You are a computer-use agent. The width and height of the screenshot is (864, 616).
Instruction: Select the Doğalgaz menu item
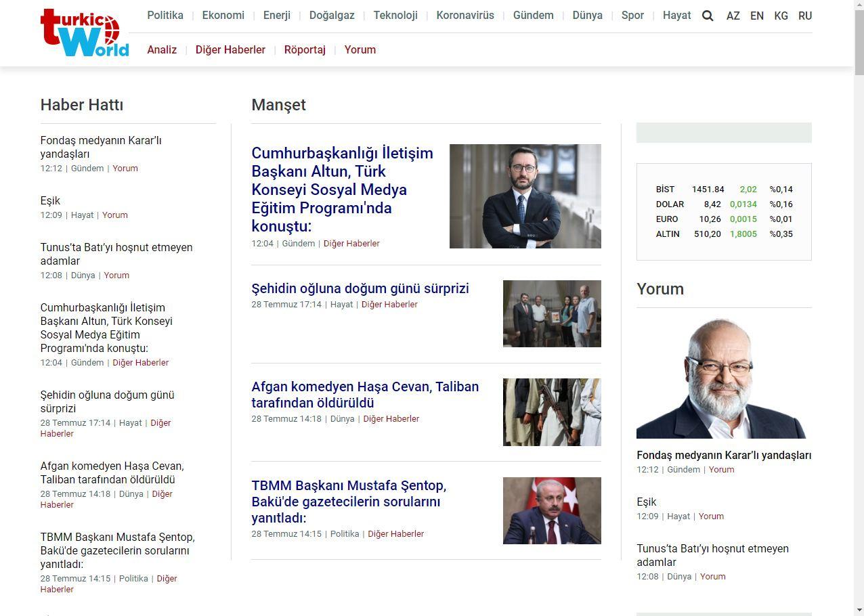point(332,15)
